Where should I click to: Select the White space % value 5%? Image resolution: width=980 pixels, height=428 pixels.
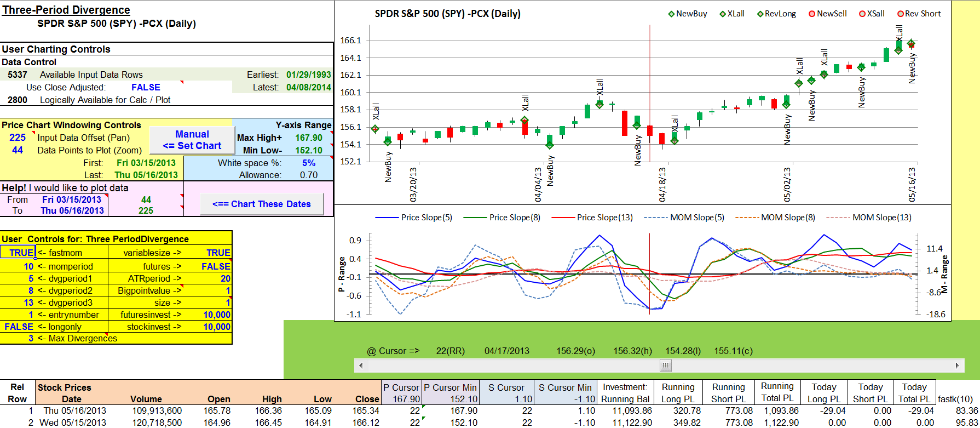pyautogui.click(x=309, y=163)
